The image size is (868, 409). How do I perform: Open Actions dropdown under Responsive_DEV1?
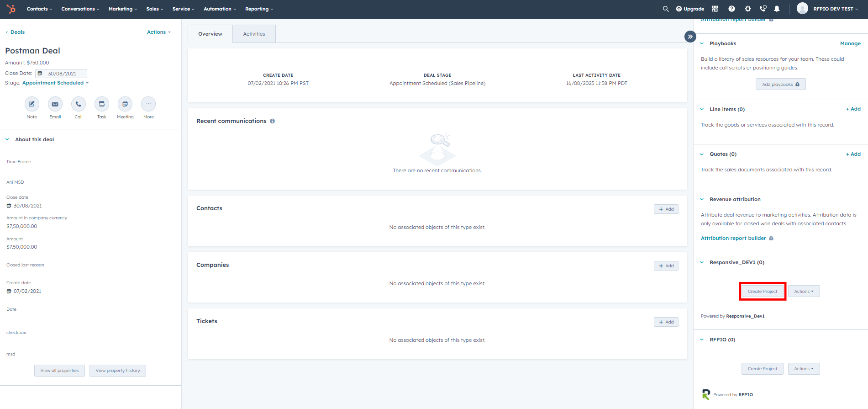point(804,291)
